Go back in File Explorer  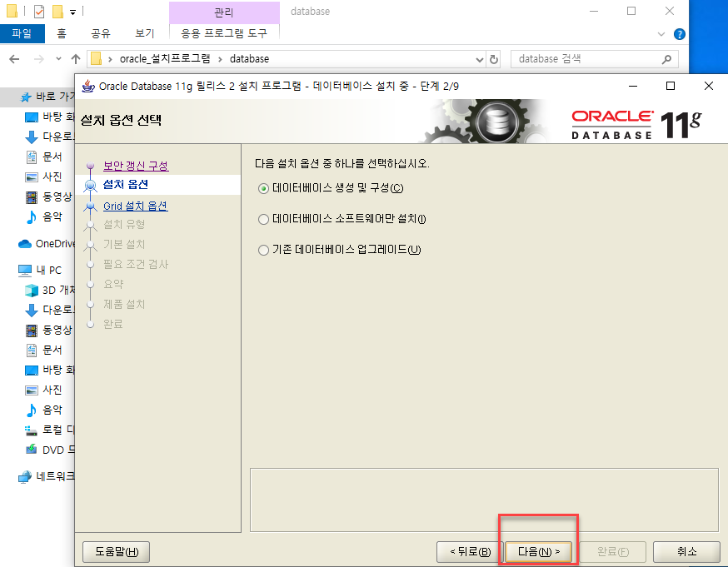pyautogui.click(x=14, y=59)
